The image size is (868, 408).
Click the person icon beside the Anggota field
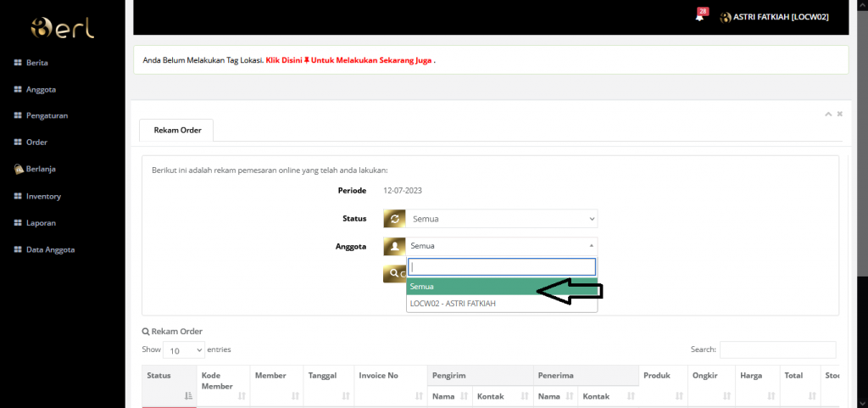pyautogui.click(x=394, y=246)
